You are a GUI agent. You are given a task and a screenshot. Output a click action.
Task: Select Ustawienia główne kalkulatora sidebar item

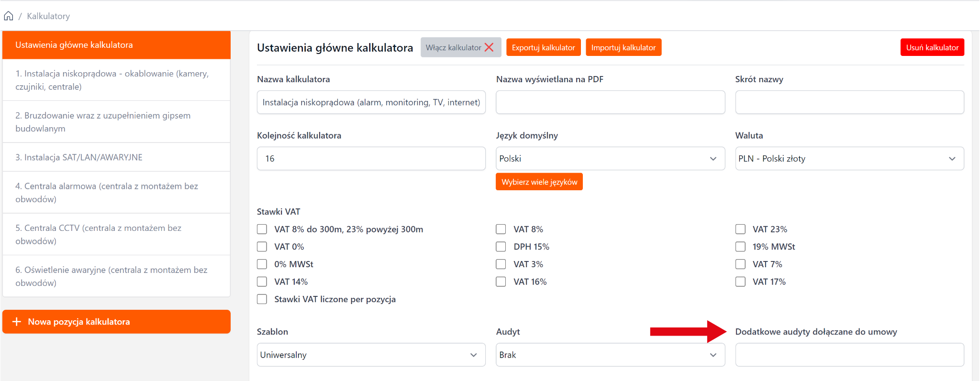coord(116,45)
